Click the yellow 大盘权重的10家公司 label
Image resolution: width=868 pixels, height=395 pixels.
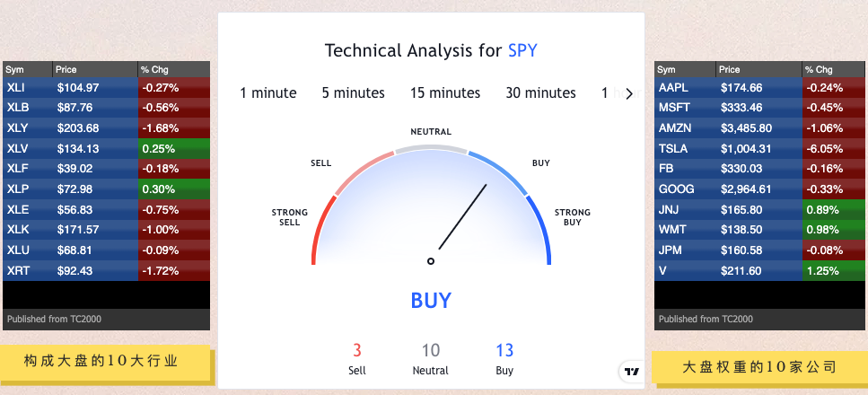coord(759,367)
